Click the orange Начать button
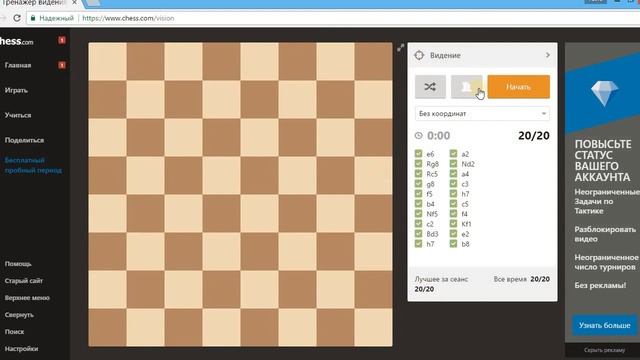This screenshot has height=360, width=640. pyautogui.click(x=518, y=87)
